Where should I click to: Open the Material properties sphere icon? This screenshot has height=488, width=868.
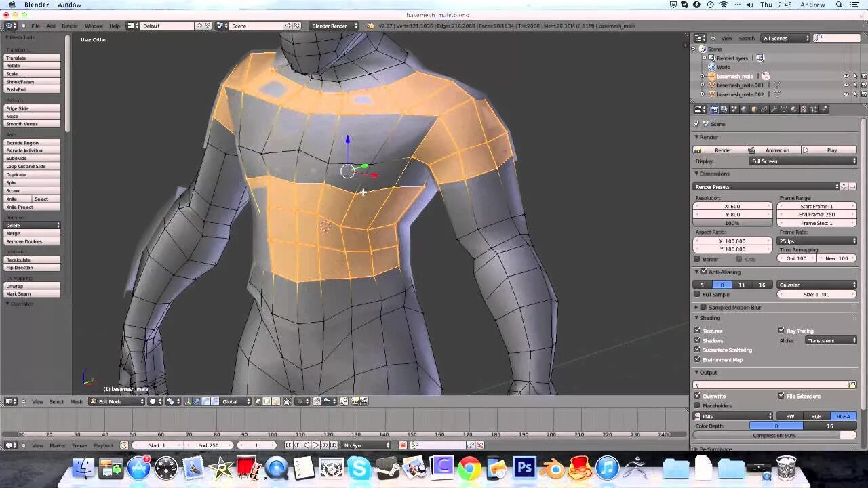pyautogui.click(x=793, y=109)
